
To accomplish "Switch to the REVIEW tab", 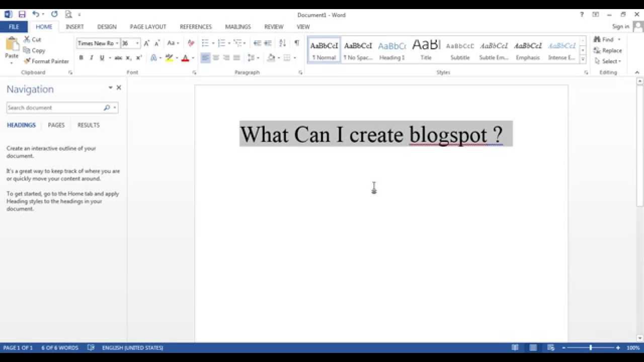I will pos(274,27).
